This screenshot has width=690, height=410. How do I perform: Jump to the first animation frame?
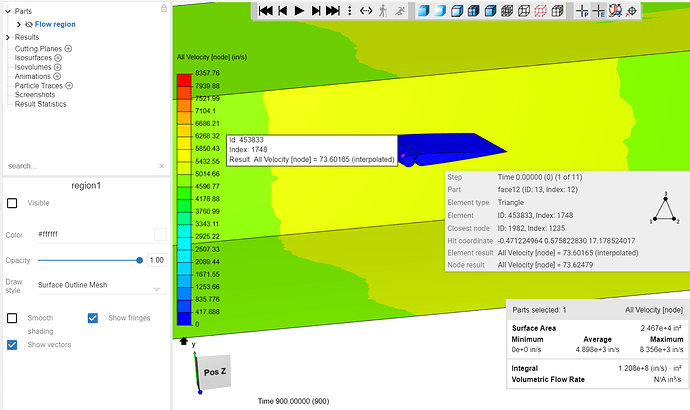tap(265, 11)
